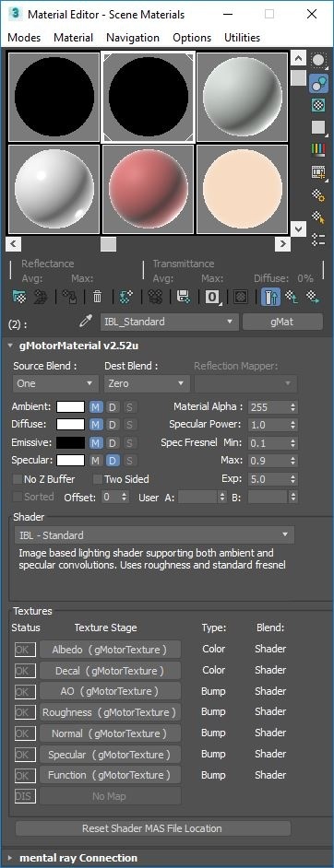Toggle Show Shaded Material in Viewport
This screenshot has width=334, height=868.
(240, 298)
